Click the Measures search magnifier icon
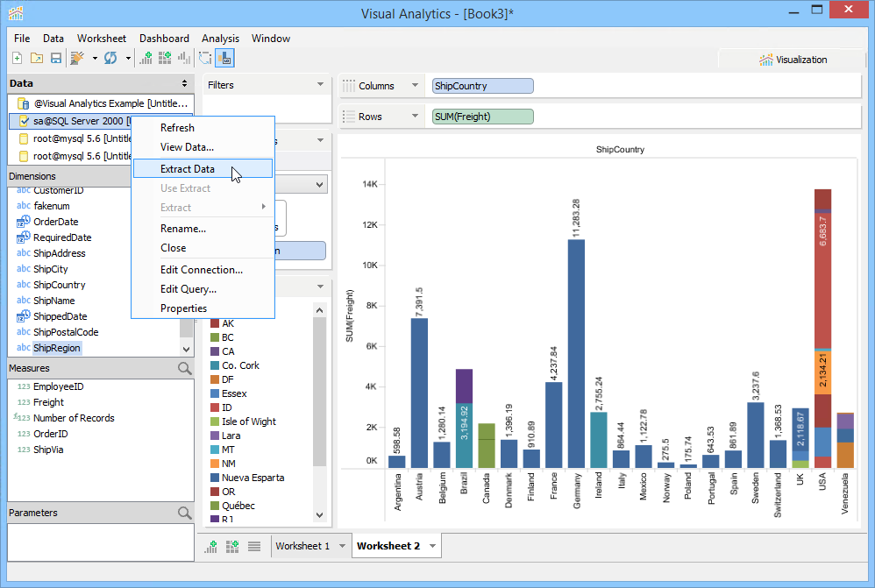The width and height of the screenshot is (875, 588). click(184, 368)
